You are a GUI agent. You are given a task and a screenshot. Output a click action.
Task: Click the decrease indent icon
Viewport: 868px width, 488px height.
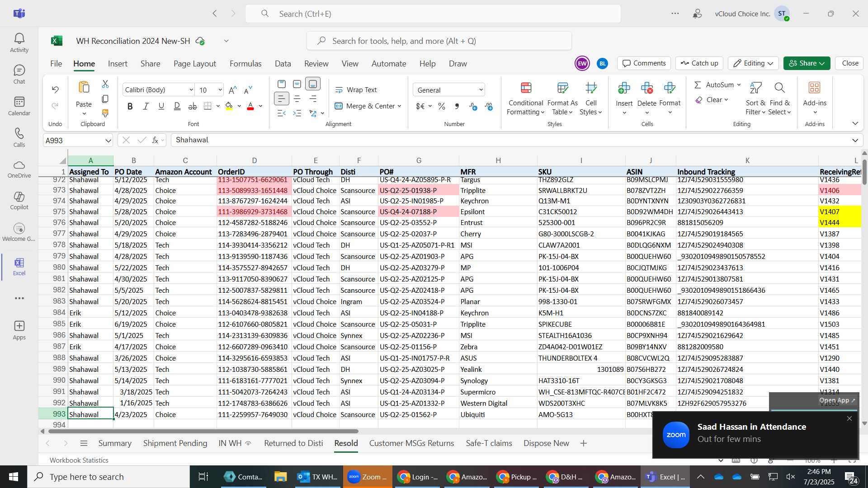coord(281,113)
